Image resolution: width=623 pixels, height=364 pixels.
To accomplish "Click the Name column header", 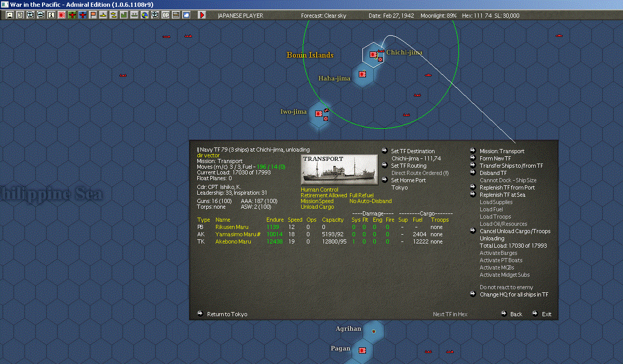I will tap(223, 220).
